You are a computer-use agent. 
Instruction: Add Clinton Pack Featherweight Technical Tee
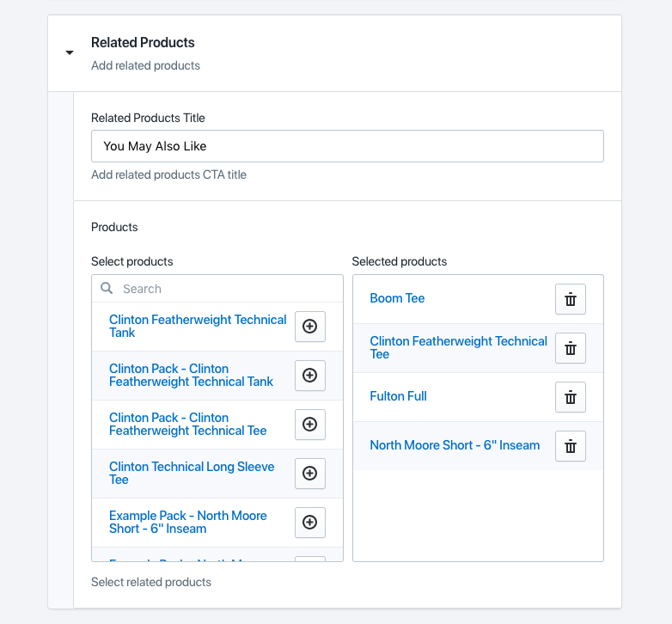click(x=310, y=425)
